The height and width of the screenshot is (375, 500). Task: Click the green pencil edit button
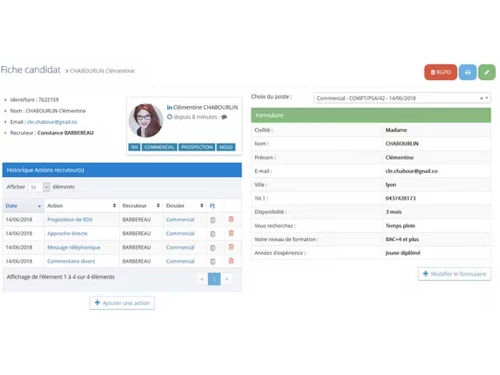click(x=487, y=72)
